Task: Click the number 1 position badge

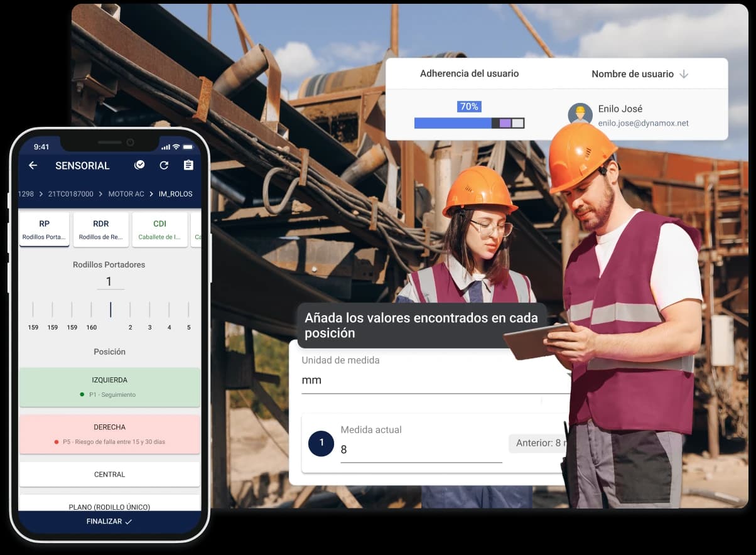Action: coord(321,443)
